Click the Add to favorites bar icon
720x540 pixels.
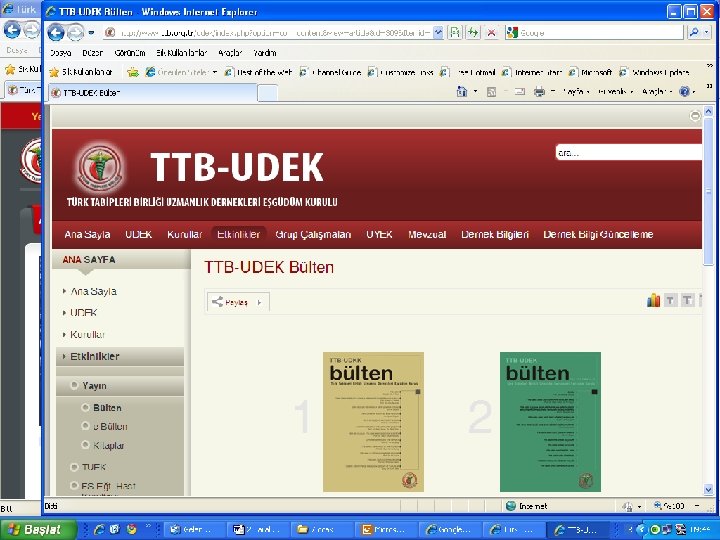(x=133, y=72)
